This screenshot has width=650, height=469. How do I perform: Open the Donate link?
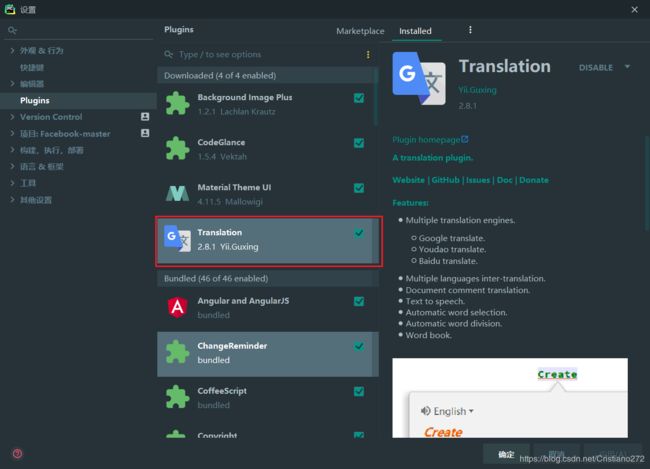pyautogui.click(x=534, y=180)
